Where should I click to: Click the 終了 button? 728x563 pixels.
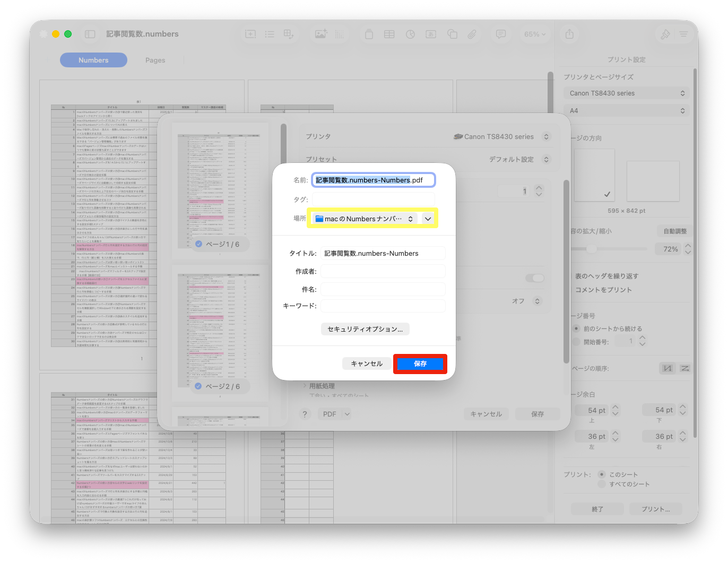pyautogui.click(x=597, y=509)
